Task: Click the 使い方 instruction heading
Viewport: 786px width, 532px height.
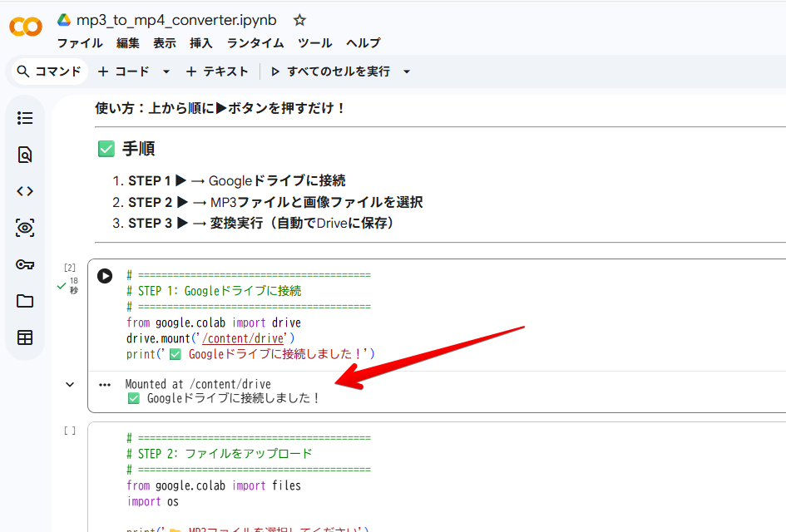Action: [219, 108]
